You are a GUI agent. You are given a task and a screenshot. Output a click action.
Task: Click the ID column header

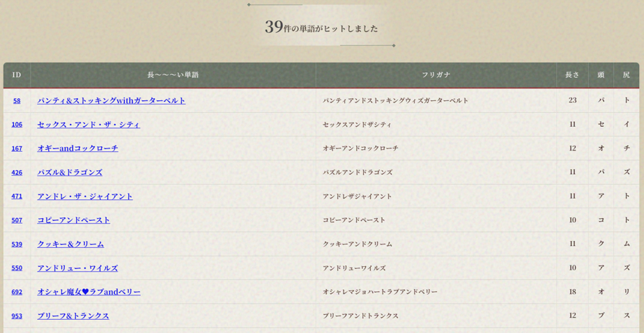[x=17, y=75]
